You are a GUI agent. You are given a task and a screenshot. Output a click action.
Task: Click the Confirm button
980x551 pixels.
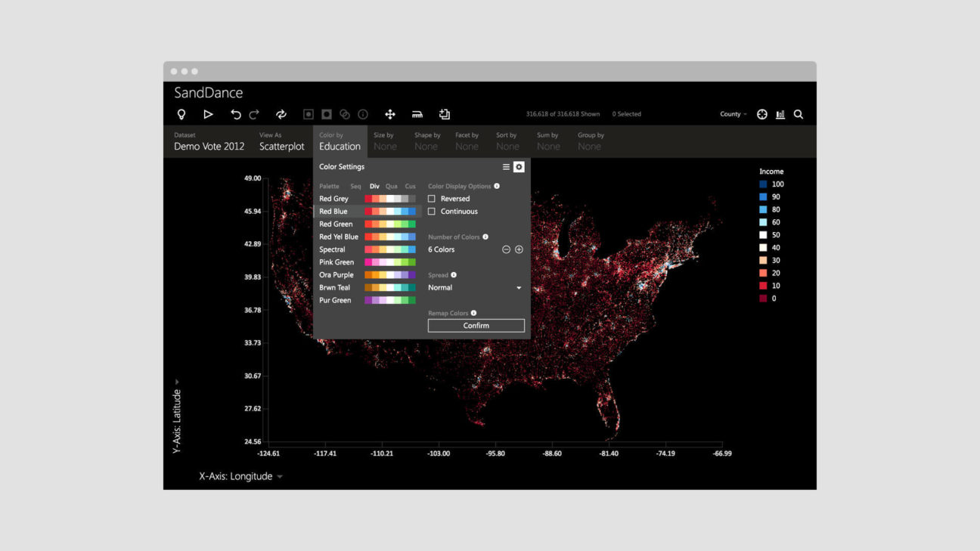click(476, 326)
